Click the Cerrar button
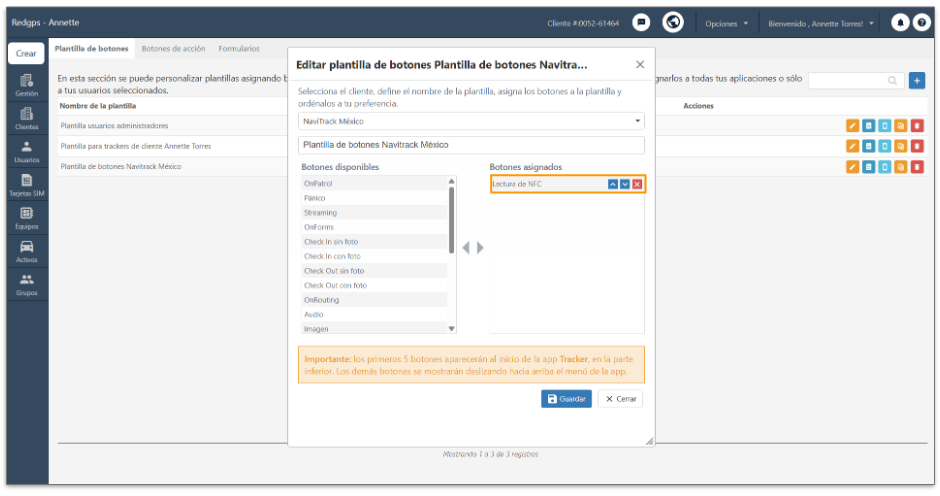 pyautogui.click(x=620, y=399)
